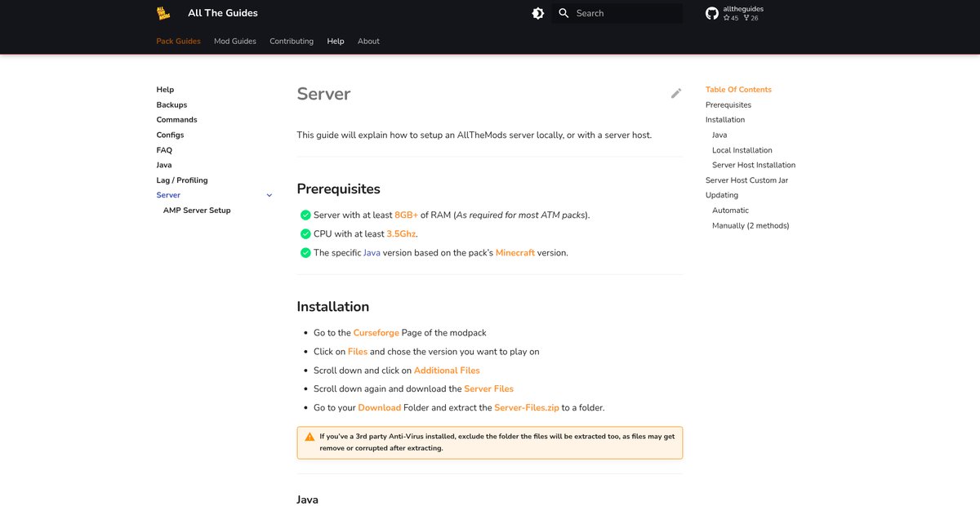Jump to Java in table of contents

719,135
